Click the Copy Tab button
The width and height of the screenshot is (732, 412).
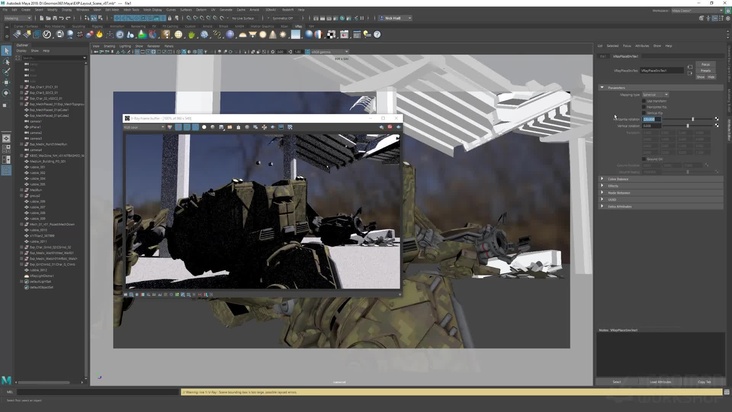704,382
